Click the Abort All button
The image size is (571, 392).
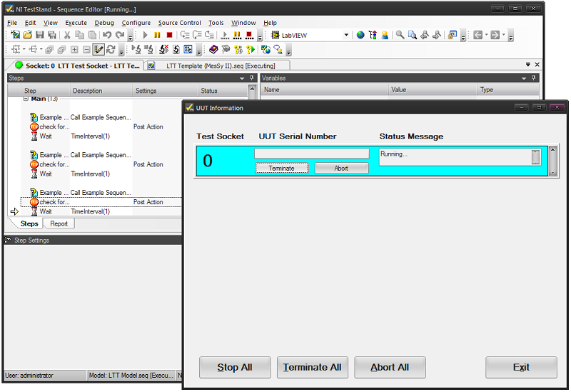(x=390, y=367)
